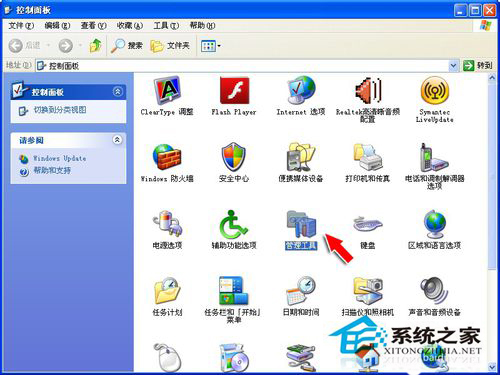Open ClearType 调整 icon
This screenshot has width=500, height=375.
[x=167, y=90]
